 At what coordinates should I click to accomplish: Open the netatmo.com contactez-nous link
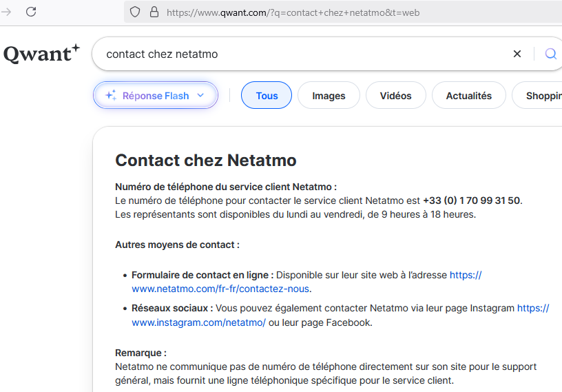tap(220, 289)
